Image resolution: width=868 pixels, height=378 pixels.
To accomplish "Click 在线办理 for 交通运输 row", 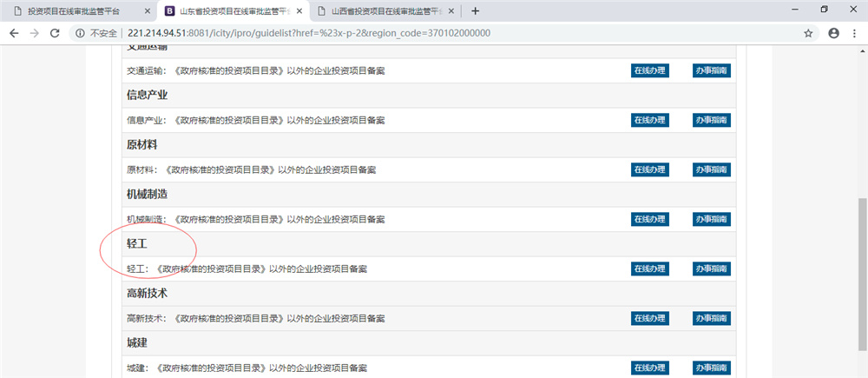I will click(x=649, y=70).
